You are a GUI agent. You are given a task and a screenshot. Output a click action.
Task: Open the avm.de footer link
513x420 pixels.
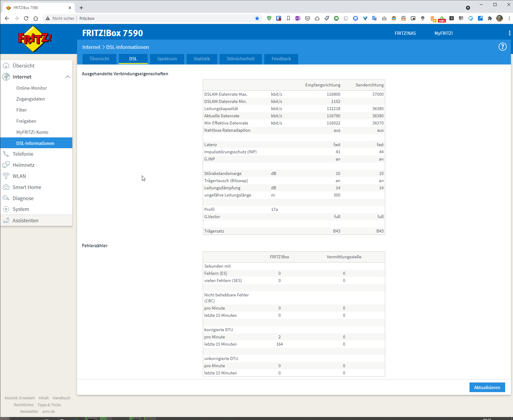[49, 412]
